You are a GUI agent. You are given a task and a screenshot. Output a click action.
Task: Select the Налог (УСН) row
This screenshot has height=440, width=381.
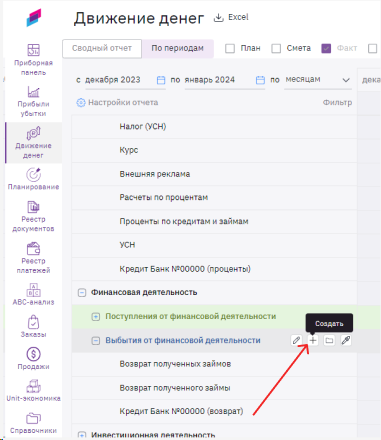coord(214,127)
